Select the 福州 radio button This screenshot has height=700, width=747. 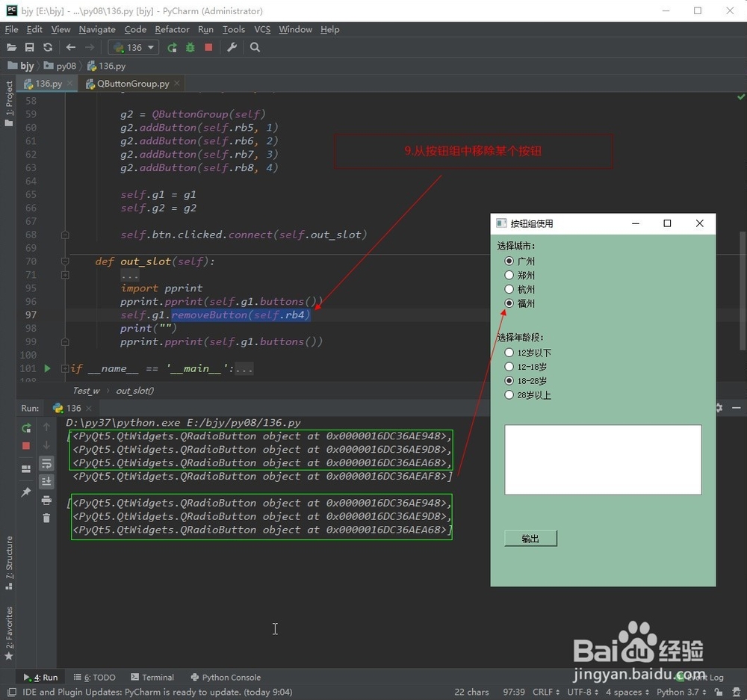pos(509,303)
